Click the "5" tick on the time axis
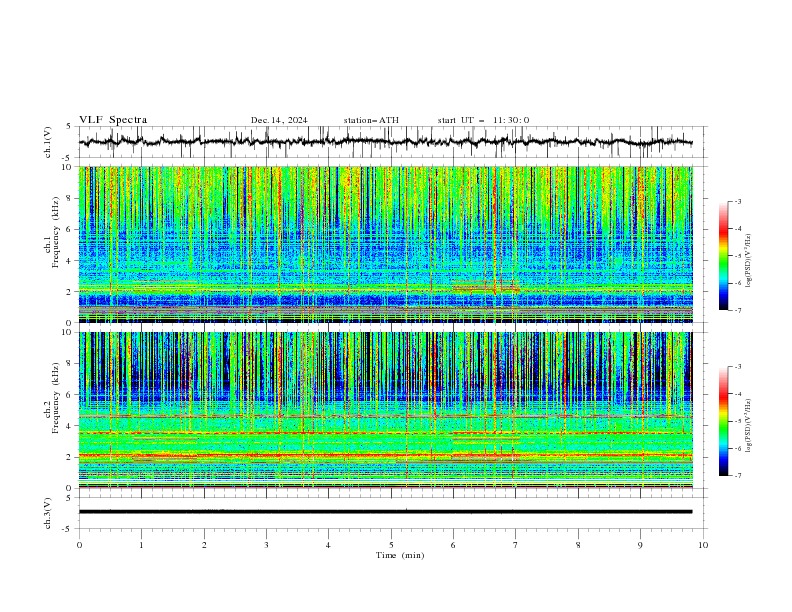792x612 pixels. [391, 545]
